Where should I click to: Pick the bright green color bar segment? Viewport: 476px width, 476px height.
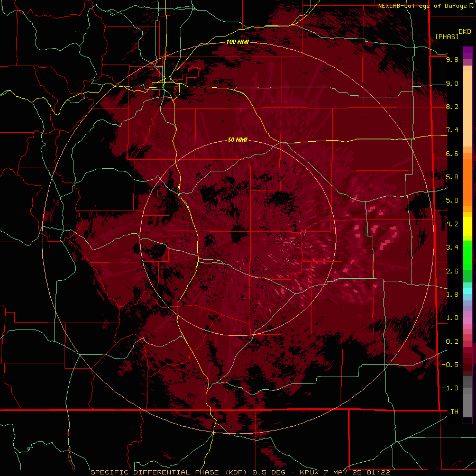(x=467, y=255)
